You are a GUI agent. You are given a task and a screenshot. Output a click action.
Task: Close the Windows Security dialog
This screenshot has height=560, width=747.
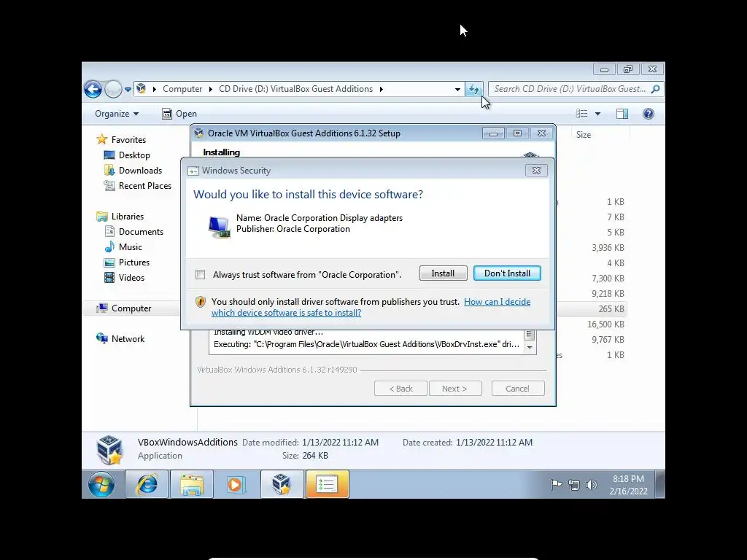536,170
